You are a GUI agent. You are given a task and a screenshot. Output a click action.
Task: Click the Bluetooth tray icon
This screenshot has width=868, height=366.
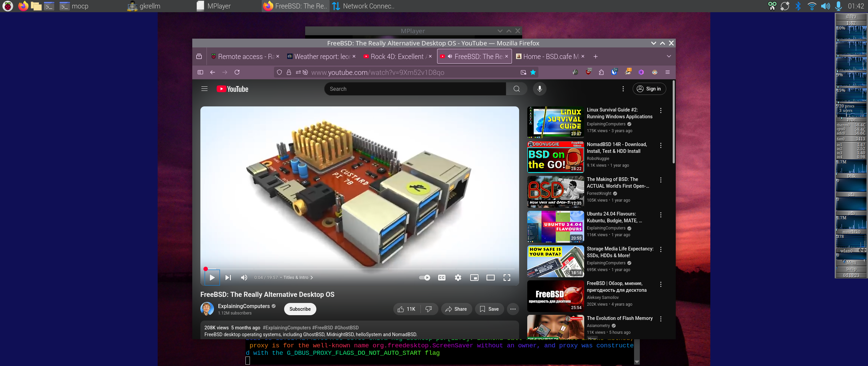pyautogui.click(x=798, y=6)
